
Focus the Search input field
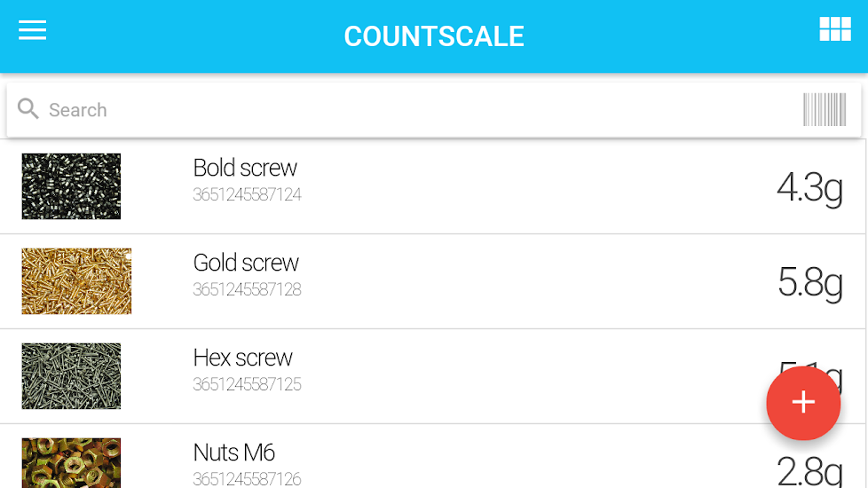pyautogui.click(x=399, y=110)
